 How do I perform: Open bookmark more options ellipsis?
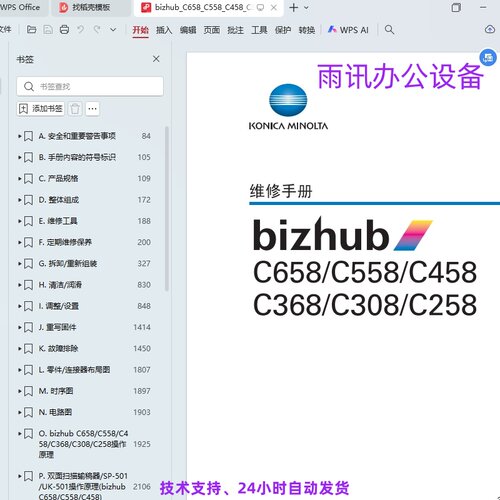tap(92, 109)
